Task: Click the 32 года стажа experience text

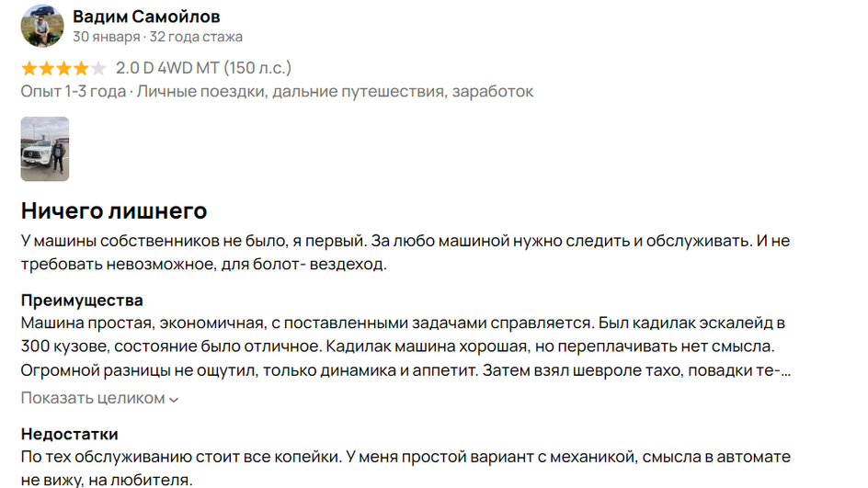Action: 196,37
